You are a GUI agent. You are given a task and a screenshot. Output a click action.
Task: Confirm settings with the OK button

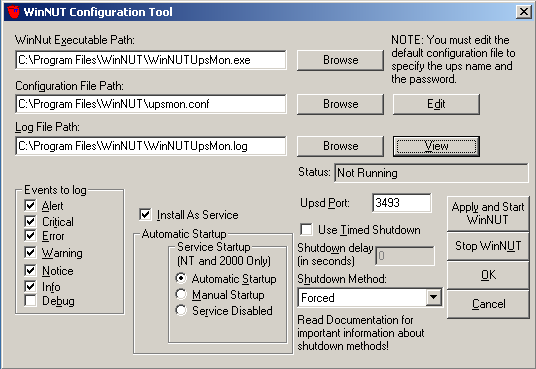[488, 275]
